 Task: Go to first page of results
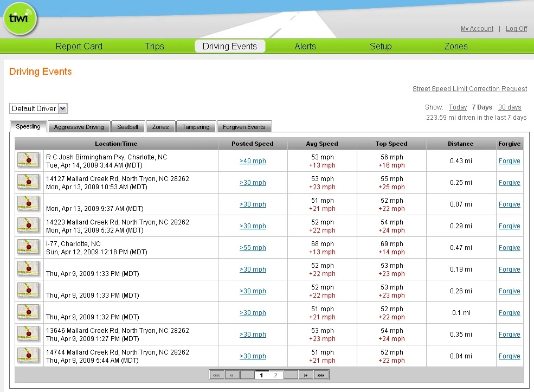(217, 375)
